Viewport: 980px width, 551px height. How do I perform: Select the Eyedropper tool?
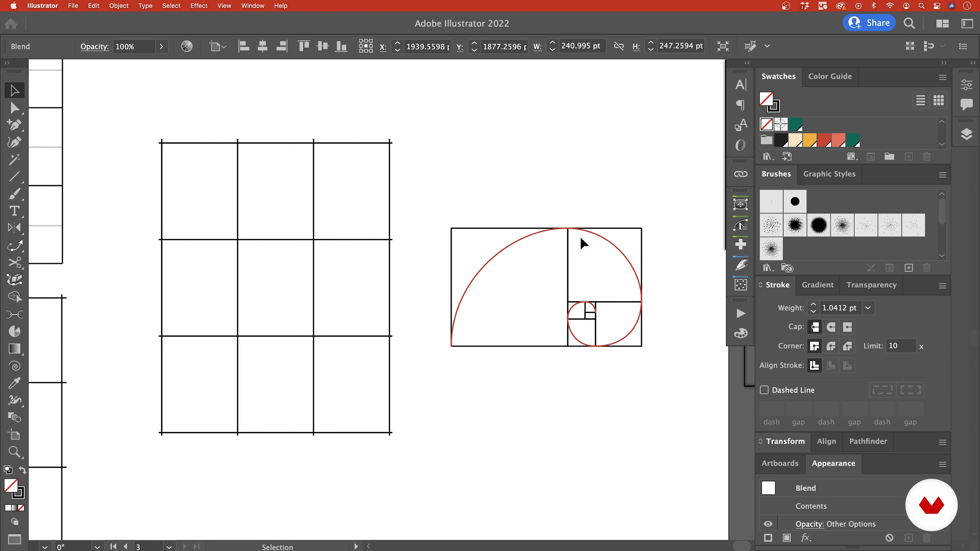(15, 383)
